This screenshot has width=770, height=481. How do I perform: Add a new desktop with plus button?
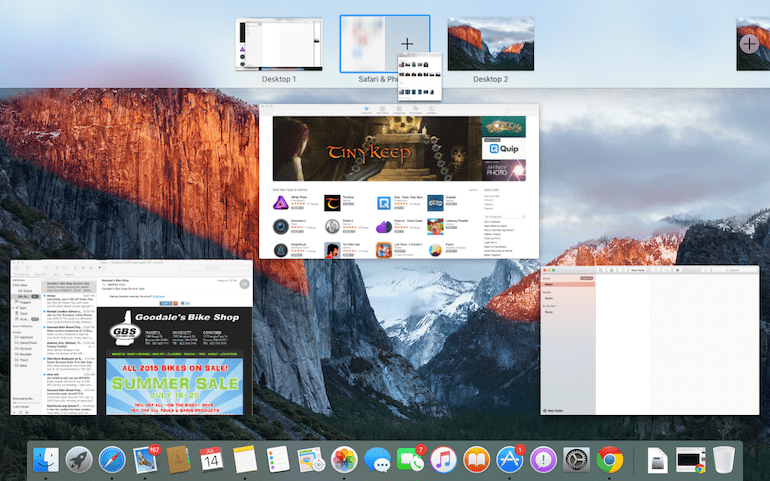tap(749, 44)
